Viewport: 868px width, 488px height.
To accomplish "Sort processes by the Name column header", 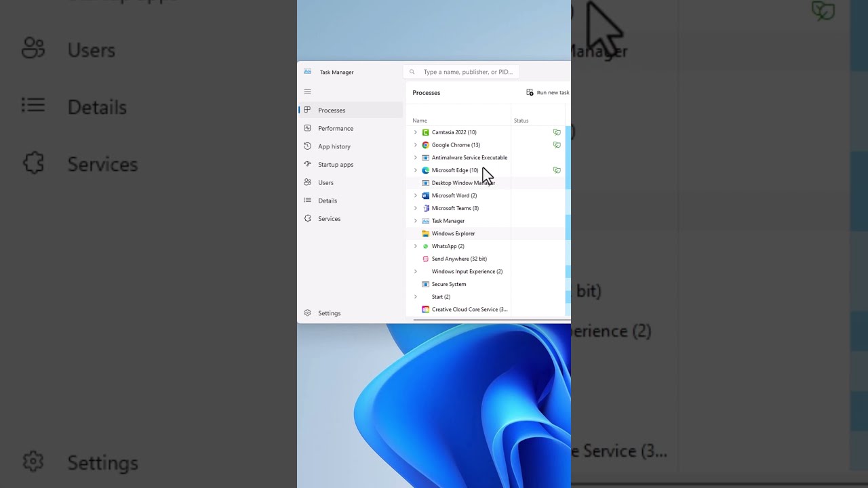I will tap(420, 121).
